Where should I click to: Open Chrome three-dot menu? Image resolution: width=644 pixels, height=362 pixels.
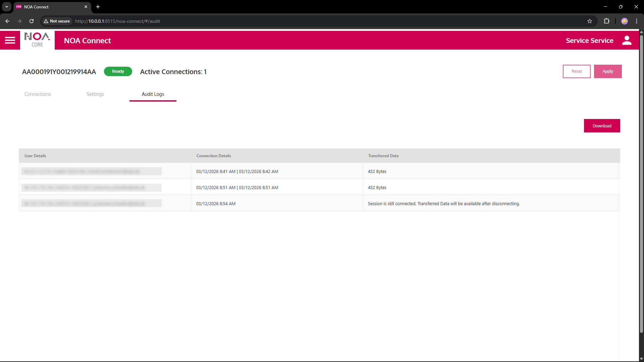click(637, 21)
